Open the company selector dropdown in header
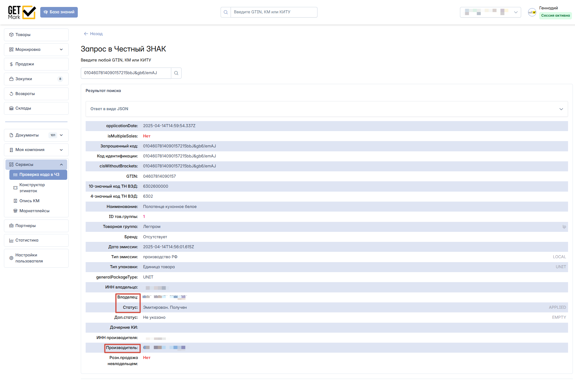 click(x=490, y=12)
